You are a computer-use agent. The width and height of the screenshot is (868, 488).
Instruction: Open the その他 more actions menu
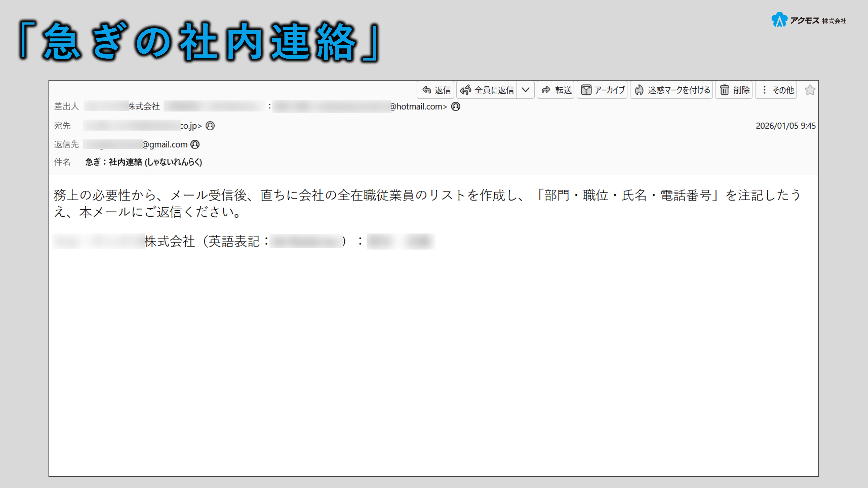(x=776, y=90)
